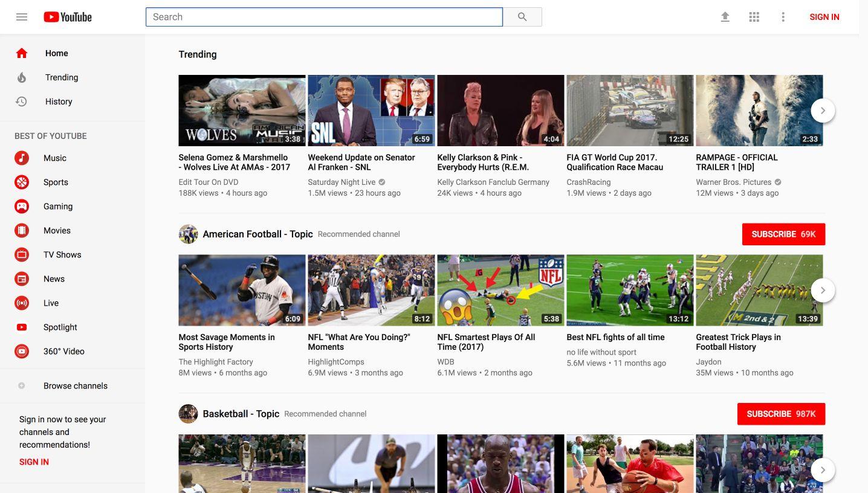Click the sidebar SIGN IN link
The width and height of the screenshot is (868, 493).
click(34, 462)
